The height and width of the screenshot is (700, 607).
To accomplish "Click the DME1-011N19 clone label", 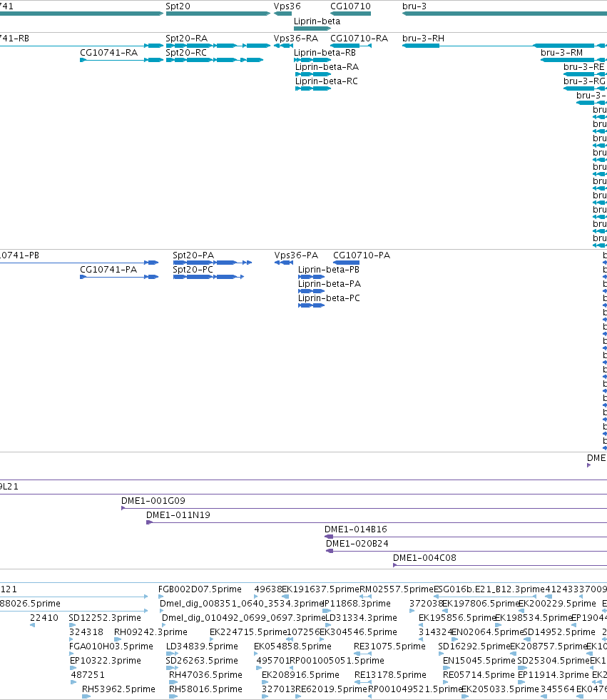I will pyautogui.click(x=178, y=515).
